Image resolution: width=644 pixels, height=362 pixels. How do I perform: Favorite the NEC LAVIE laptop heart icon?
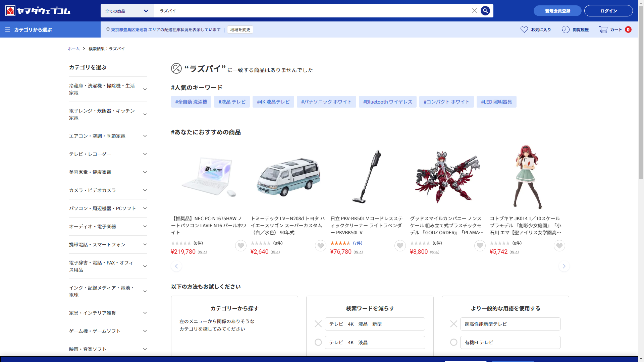point(240,246)
